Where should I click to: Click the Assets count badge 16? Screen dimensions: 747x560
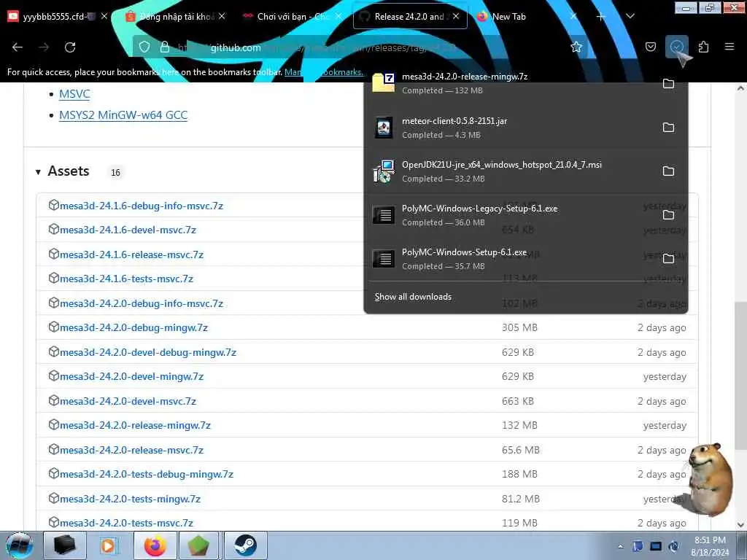116,172
